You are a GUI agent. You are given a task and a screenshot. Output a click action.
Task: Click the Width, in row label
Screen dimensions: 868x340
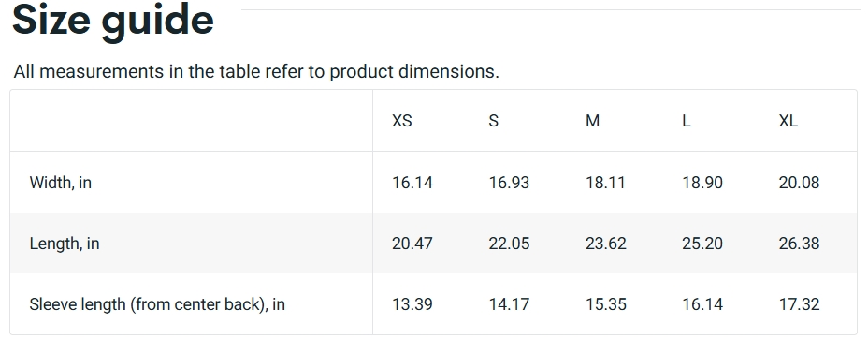pyautogui.click(x=61, y=183)
